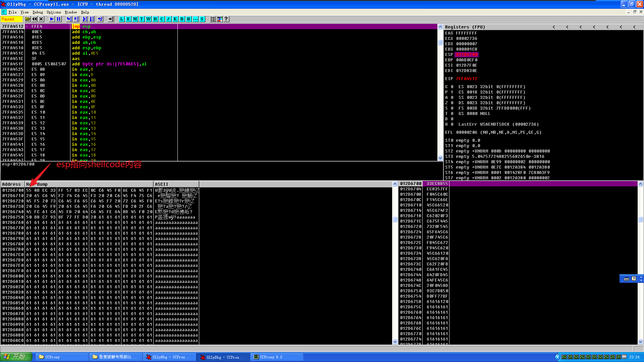
Task: Show the Run trace (... button)
Action: [195, 19]
